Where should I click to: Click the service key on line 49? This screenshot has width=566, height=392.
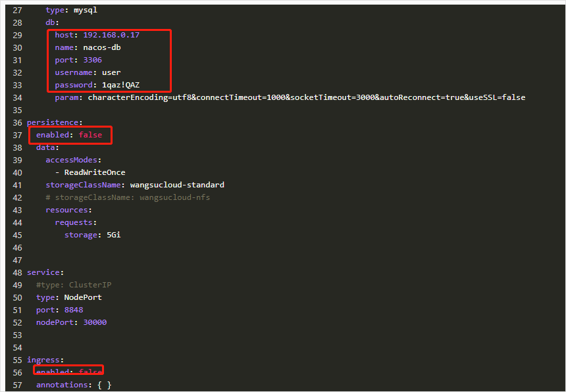point(45,272)
